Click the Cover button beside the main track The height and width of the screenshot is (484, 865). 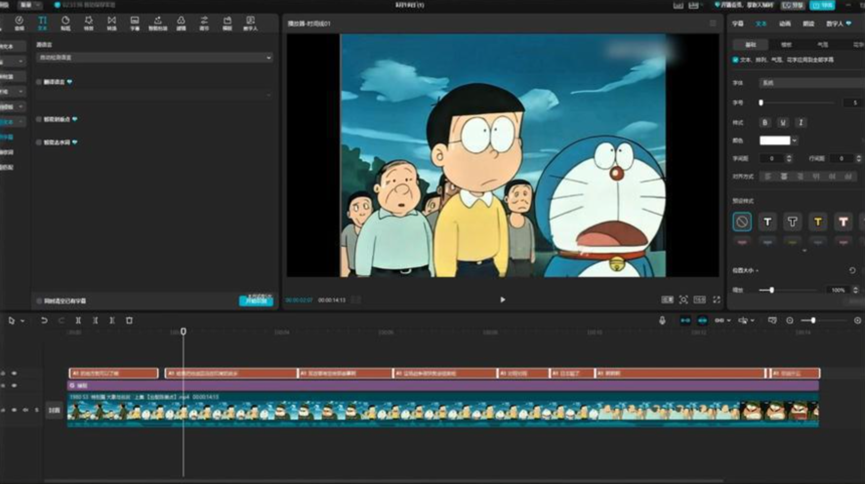54,410
